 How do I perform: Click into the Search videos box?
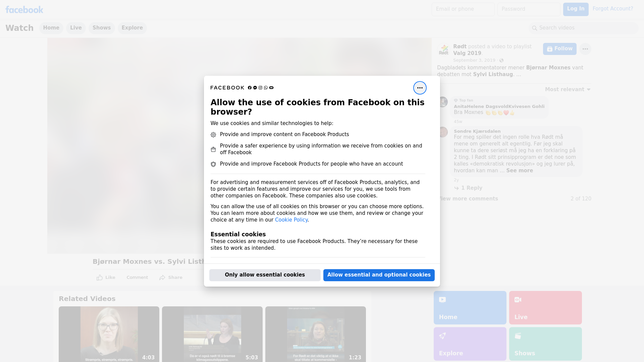click(584, 28)
